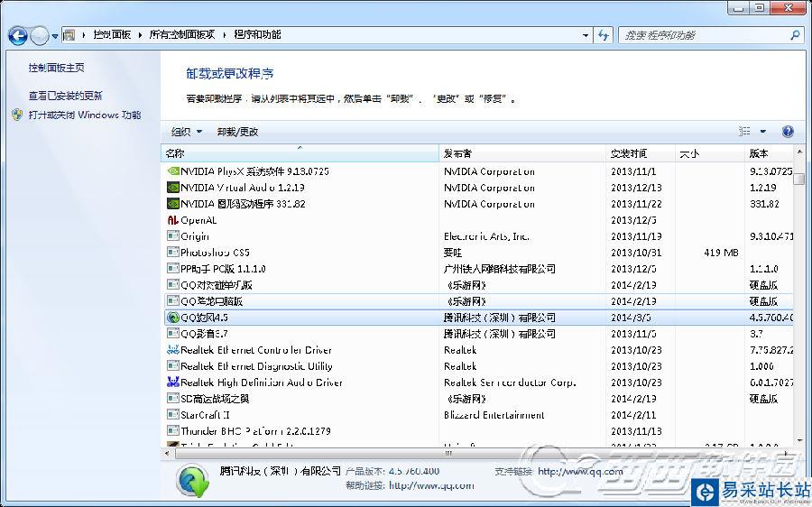Image resolution: width=812 pixels, height=507 pixels.
Task: Click the Realtek Ethernet Controller Driver icon
Action: 173,349
